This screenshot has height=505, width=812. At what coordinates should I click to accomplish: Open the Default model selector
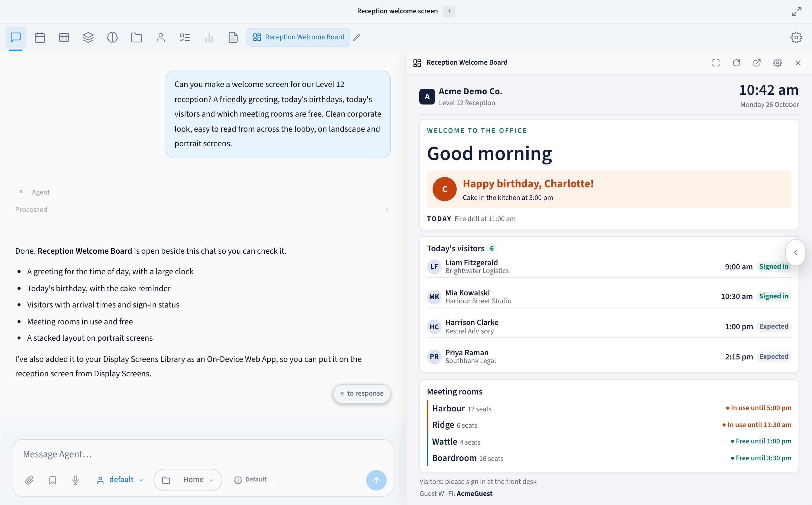(250, 480)
